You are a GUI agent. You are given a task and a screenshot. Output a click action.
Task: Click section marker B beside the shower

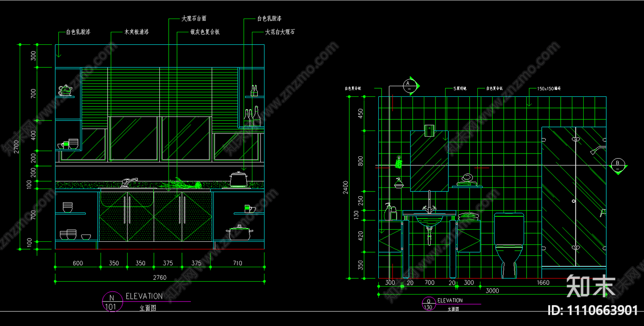618,165
